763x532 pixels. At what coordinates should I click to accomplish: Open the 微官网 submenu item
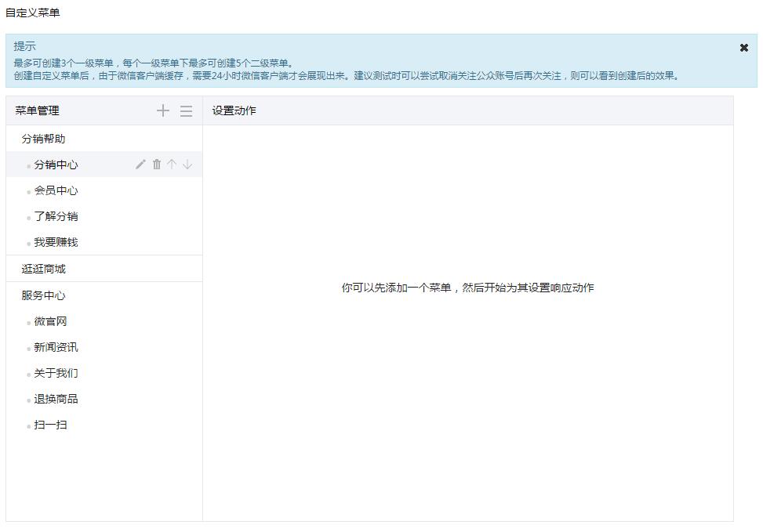tap(50, 321)
